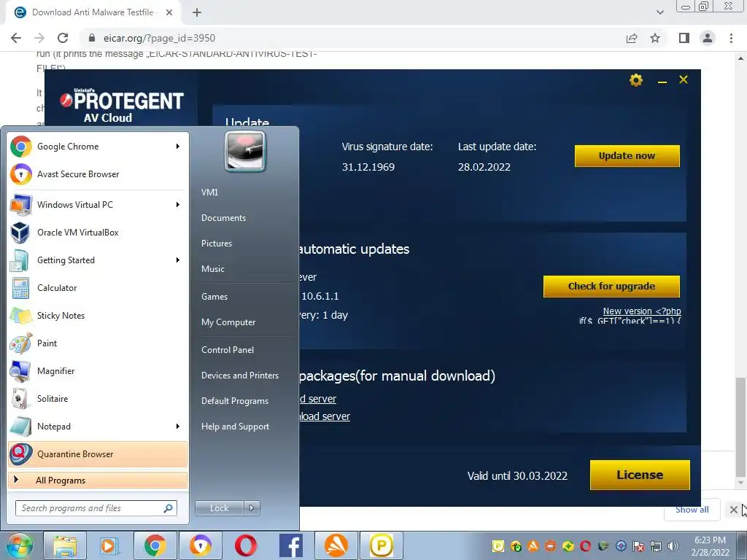Open Control Panel

point(228,350)
